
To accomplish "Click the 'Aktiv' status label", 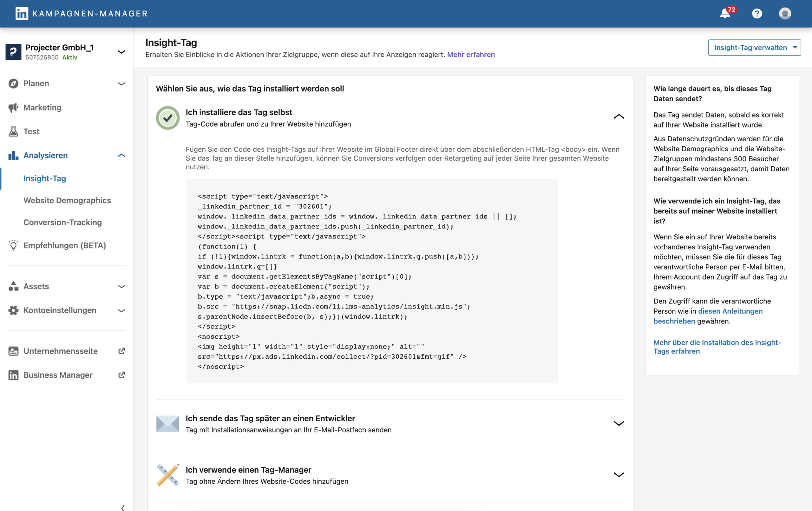I will pyautogui.click(x=70, y=57).
